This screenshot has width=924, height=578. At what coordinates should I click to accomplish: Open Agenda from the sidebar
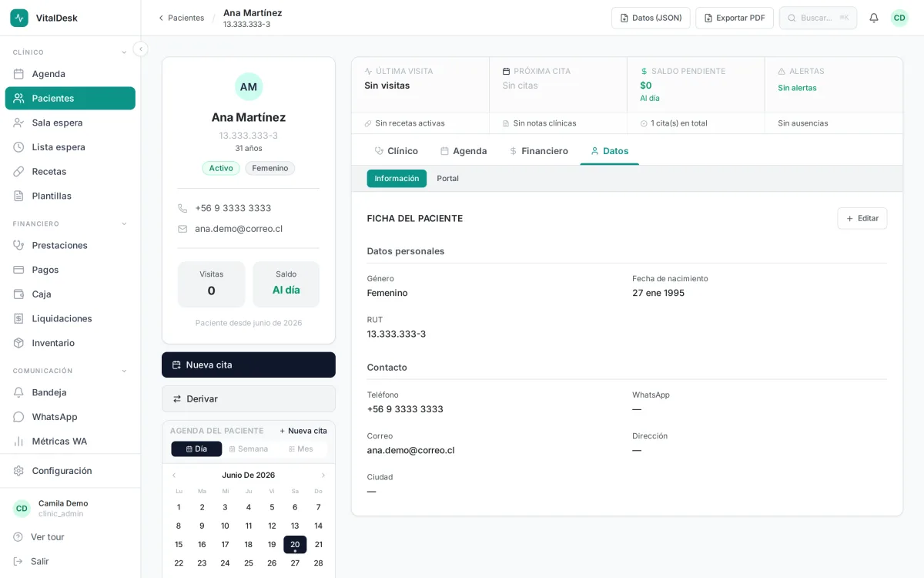[70, 74]
